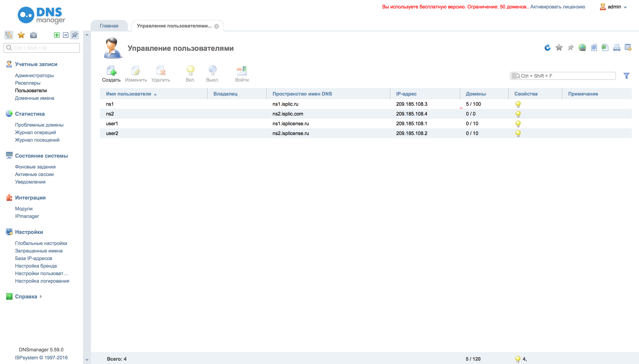Open favorites star in left sidebar
The height and width of the screenshot is (364, 639).
tap(21, 35)
